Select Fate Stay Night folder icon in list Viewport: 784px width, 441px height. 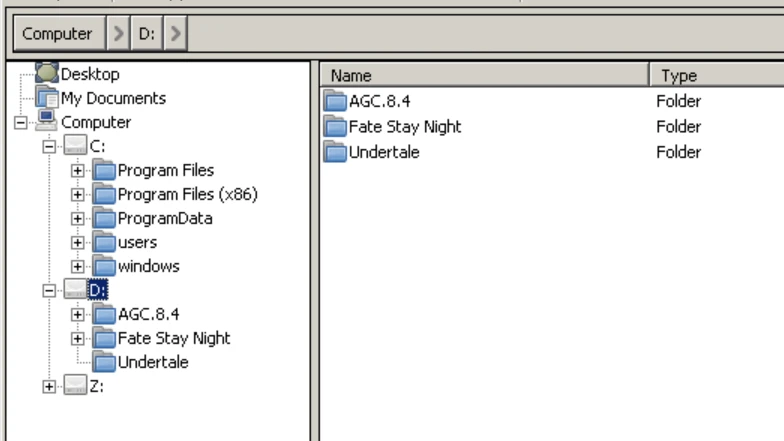click(335, 127)
